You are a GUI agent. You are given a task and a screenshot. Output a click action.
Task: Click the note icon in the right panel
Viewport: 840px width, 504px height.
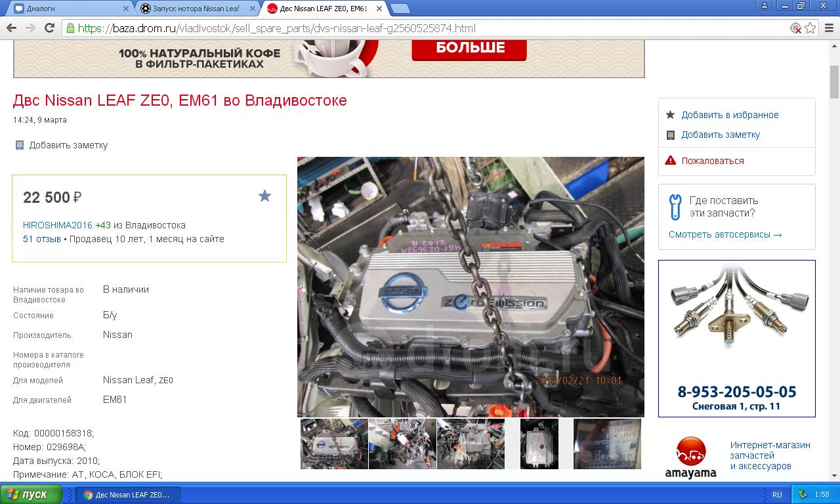[670, 135]
